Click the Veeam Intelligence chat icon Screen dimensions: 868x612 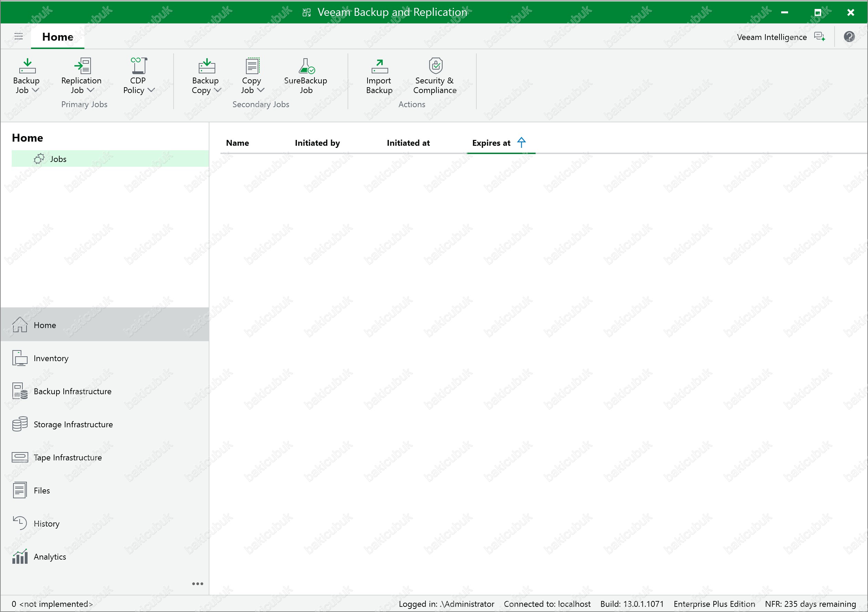819,37
